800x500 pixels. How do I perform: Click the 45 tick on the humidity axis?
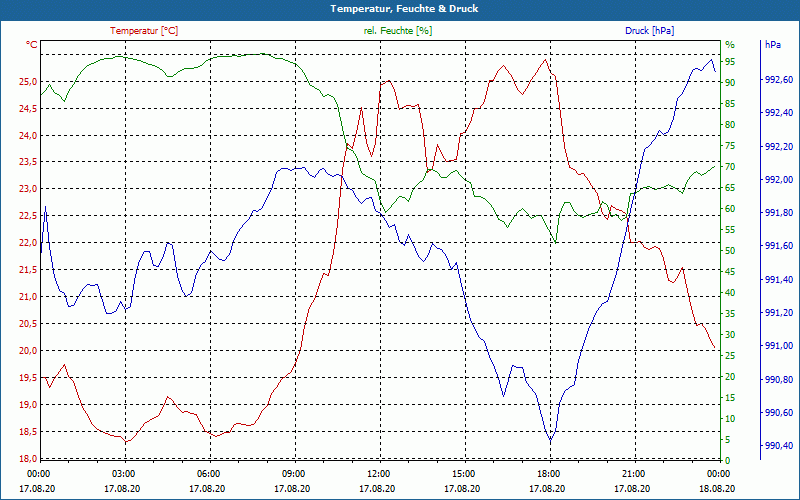[730, 272]
